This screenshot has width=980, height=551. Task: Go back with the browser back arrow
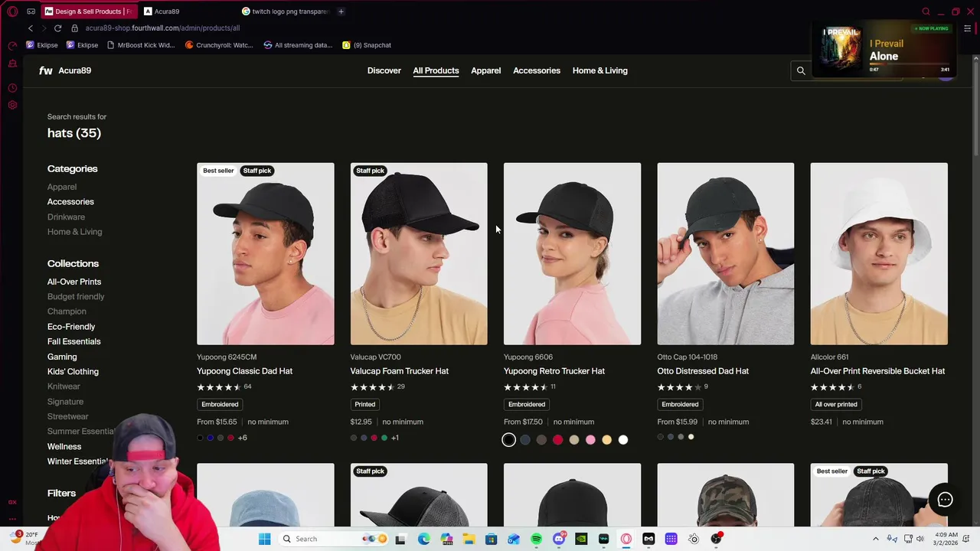tap(31, 28)
